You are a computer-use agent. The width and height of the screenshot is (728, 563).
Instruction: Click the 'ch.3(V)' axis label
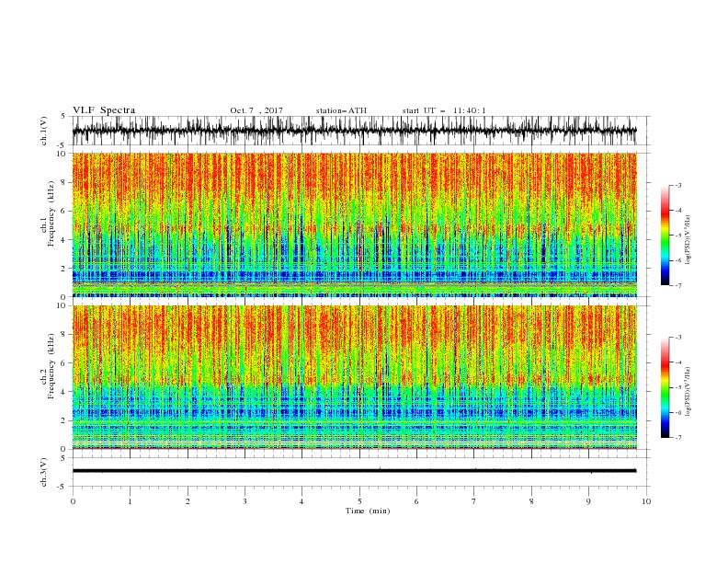click(x=44, y=472)
